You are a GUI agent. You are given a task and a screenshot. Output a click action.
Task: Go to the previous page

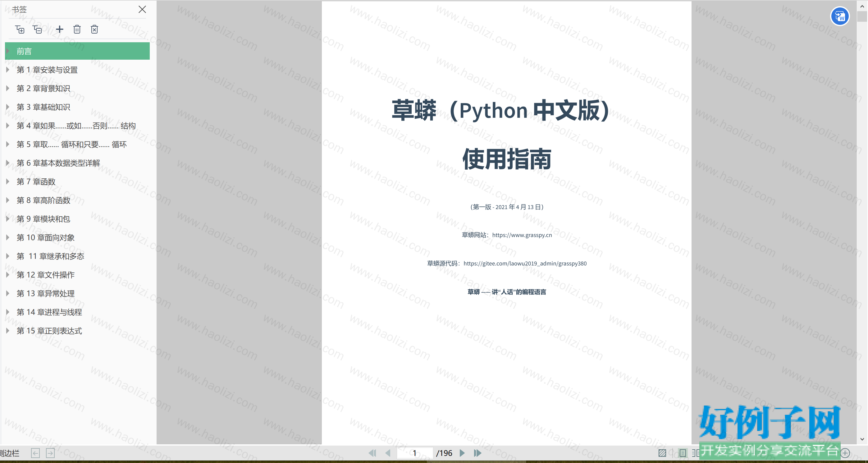pyautogui.click(x=388, y=453)
